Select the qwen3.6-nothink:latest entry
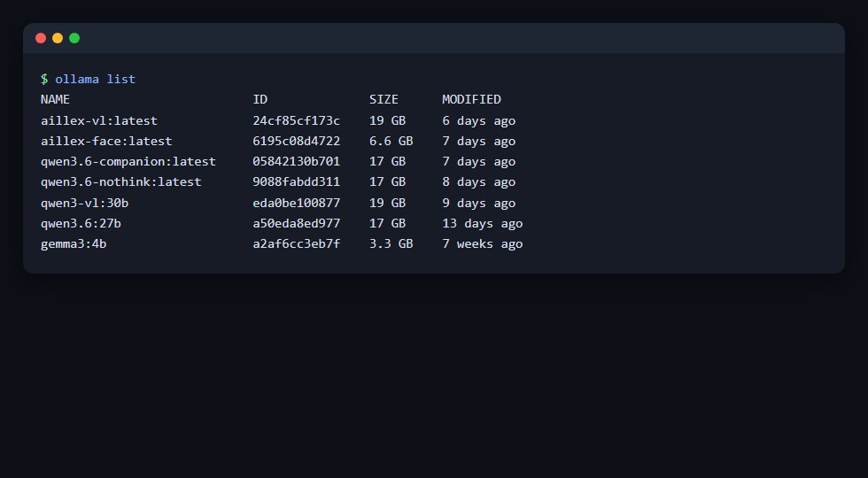868x478 pixels. click(x=121, y=182)
